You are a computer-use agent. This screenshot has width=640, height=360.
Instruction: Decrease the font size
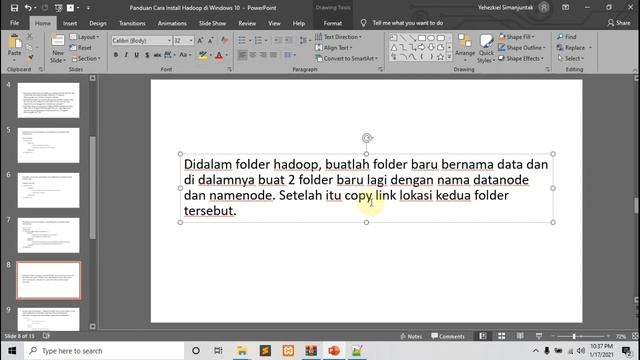[211, 40]
